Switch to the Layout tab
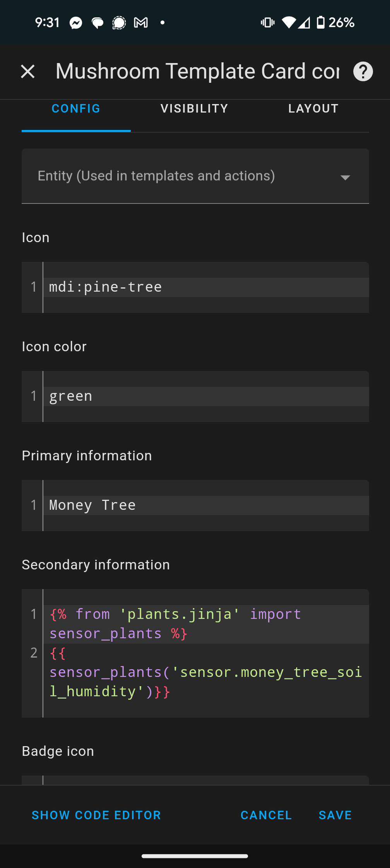 click(313, 109)
